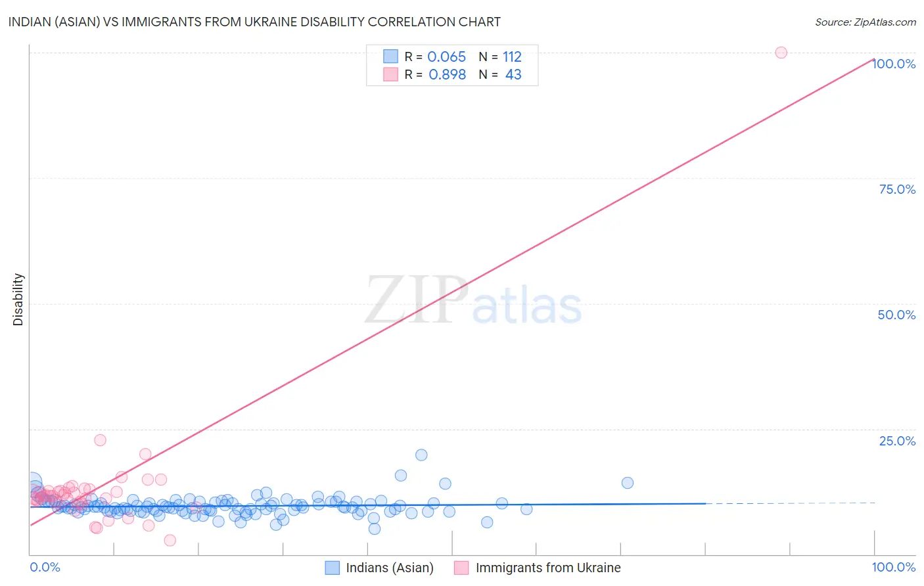Click the Disability axis title
Screen dimensions: 924x586
[18, 300]
